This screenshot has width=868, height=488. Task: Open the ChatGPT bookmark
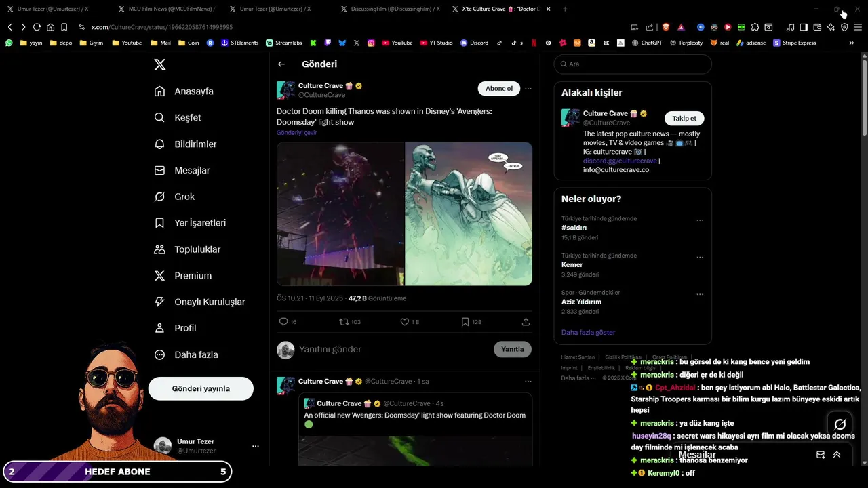(x=647, y=43)
